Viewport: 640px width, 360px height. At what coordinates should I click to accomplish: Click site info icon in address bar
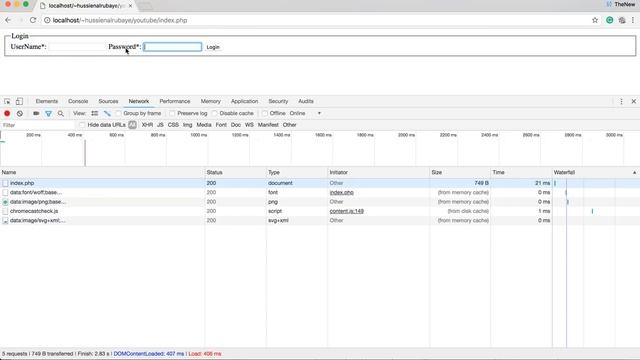pyautogui.click(x=47, y=20)
